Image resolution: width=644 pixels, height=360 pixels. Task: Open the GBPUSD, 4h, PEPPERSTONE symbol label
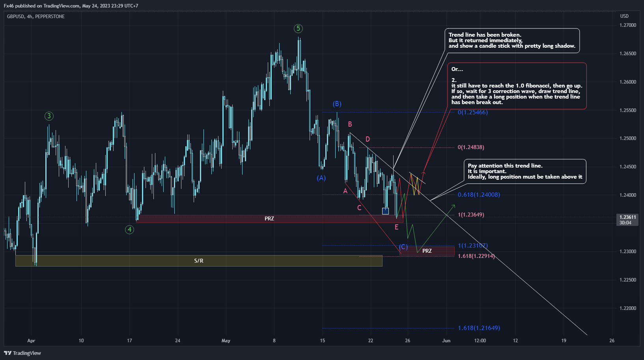36,17
